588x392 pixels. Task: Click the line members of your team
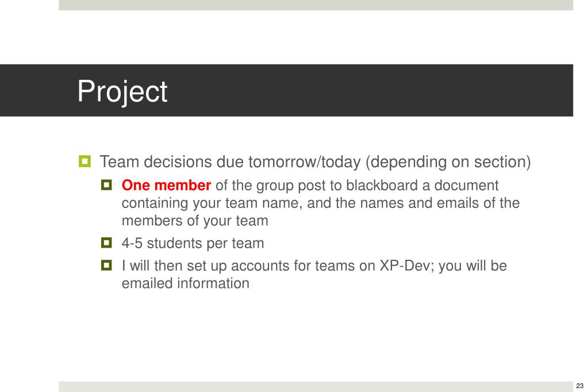click(195, 221)
